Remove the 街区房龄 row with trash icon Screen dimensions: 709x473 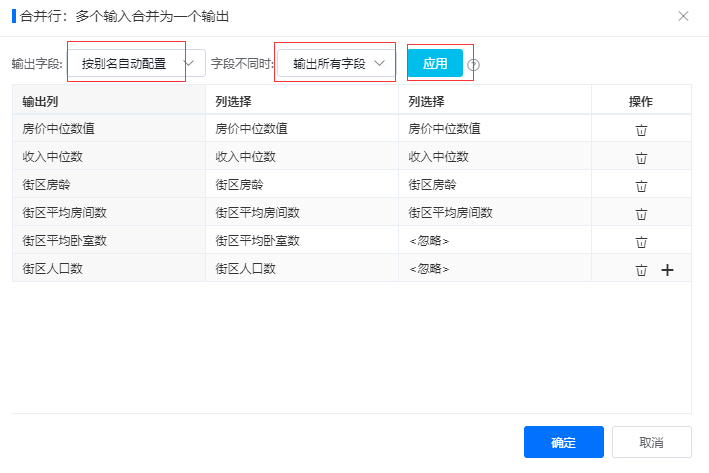(641, 186)
